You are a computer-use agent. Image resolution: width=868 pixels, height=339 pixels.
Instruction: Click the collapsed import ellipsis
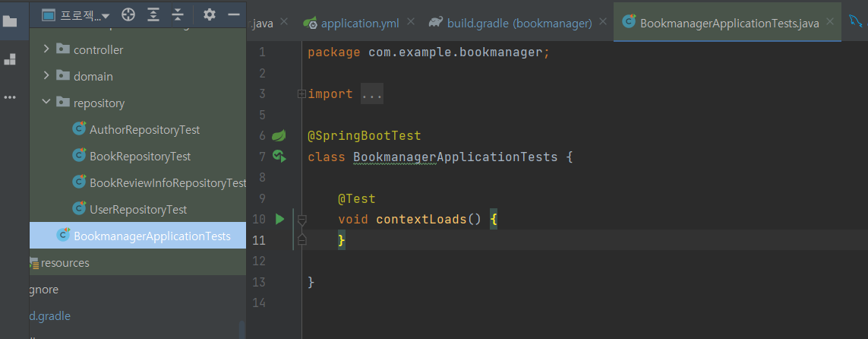tap(372, 94)
